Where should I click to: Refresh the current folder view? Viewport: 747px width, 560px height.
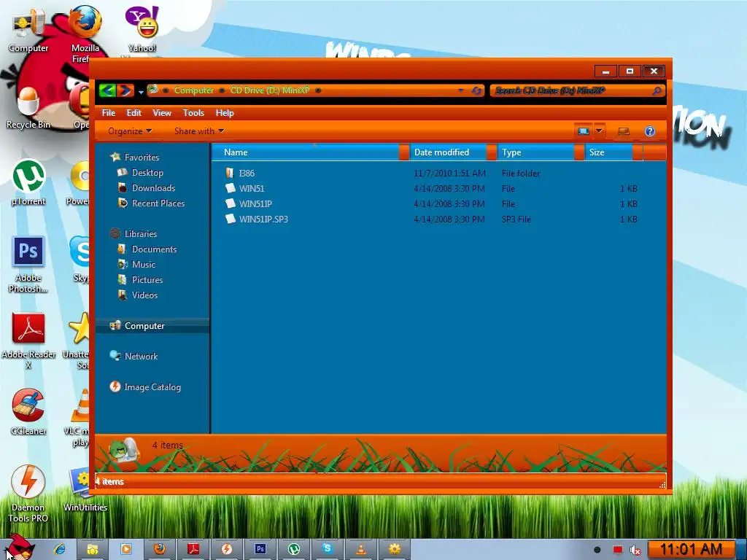click(476, 90)
